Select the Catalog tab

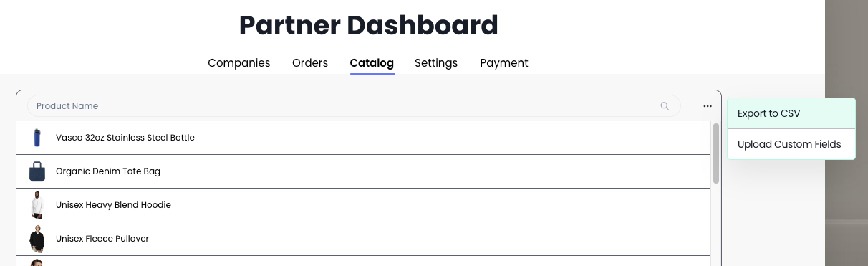point(372,63)
